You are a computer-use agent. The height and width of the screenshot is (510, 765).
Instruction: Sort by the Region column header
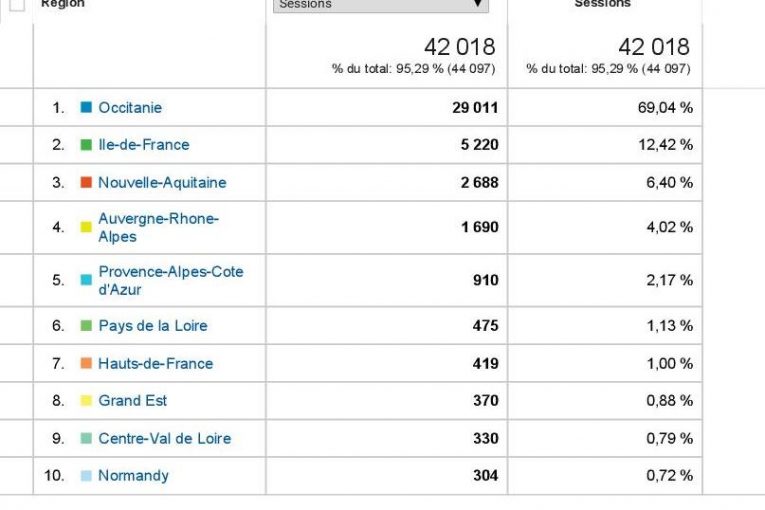(x=63, y=4)
